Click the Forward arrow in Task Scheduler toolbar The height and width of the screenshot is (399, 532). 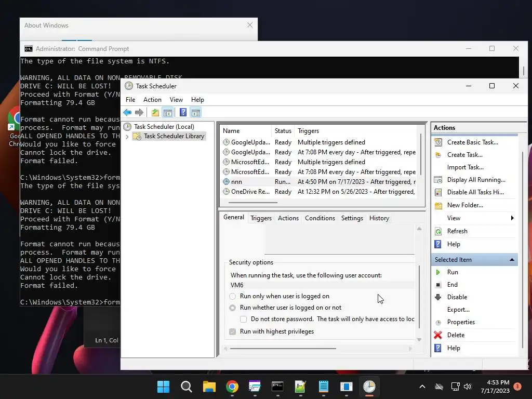pyautogui.click(x=139, y=112)
